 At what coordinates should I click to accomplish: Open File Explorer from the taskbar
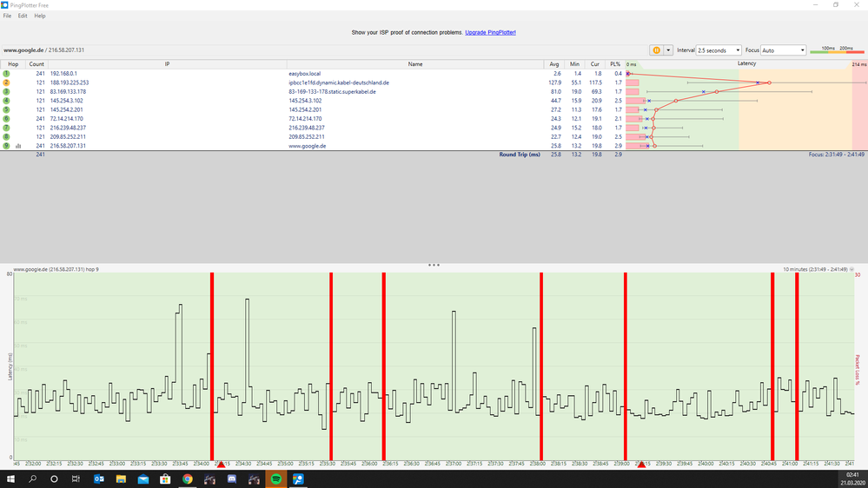click(121, 479)
